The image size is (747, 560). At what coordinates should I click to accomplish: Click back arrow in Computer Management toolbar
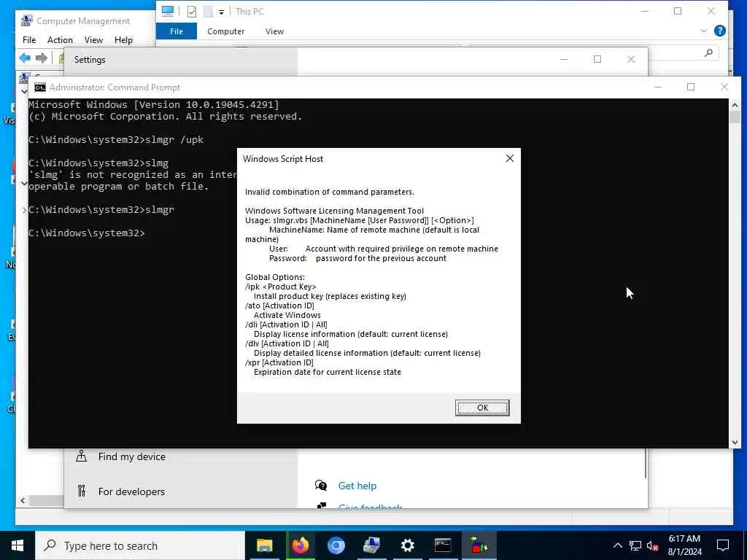pos(25,58)
